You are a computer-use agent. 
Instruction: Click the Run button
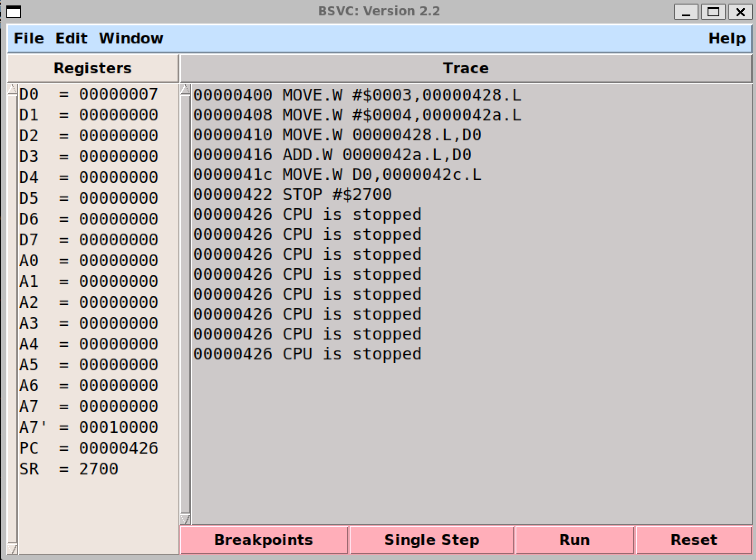pyautogui.click(x=574, y=540)
